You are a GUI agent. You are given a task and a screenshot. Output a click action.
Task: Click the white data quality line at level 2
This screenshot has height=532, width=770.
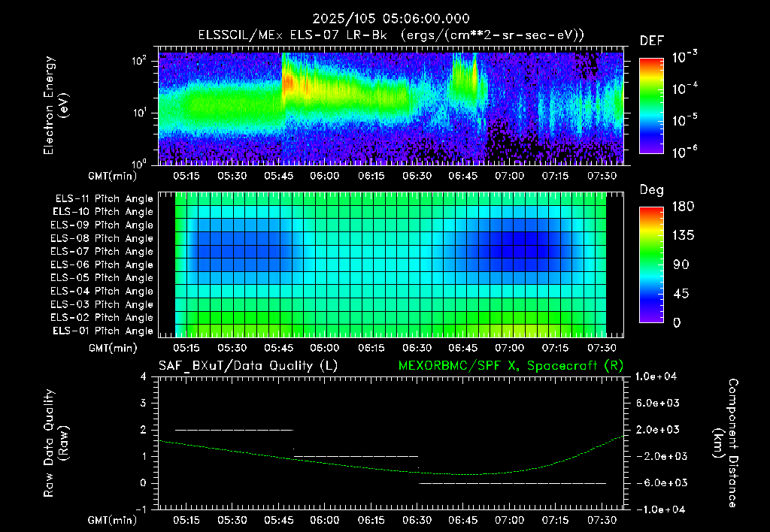coord(235,430)
